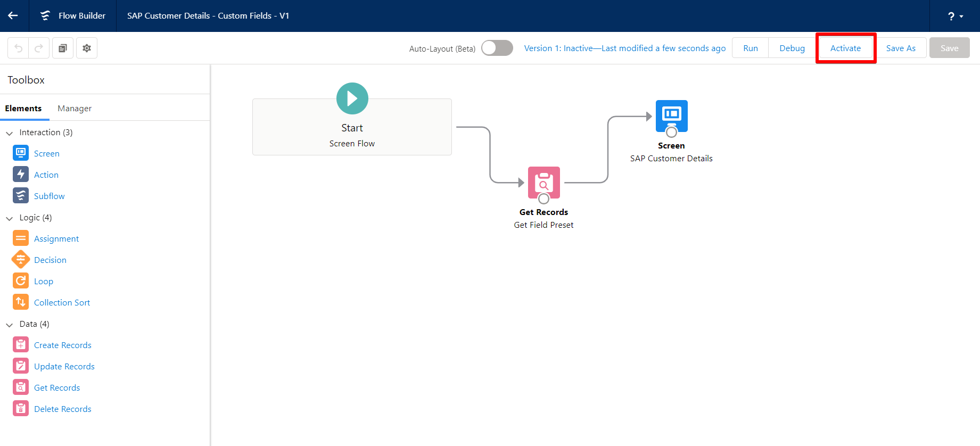Select the Screen element icon in toolbox

tap(21, 153)
